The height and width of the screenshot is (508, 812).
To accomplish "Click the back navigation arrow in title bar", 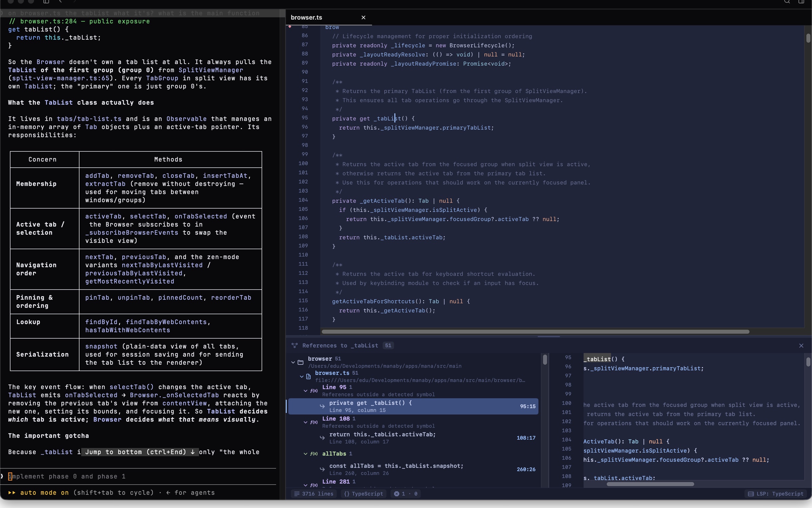I will pyautogui.click(x=61, y=2).
